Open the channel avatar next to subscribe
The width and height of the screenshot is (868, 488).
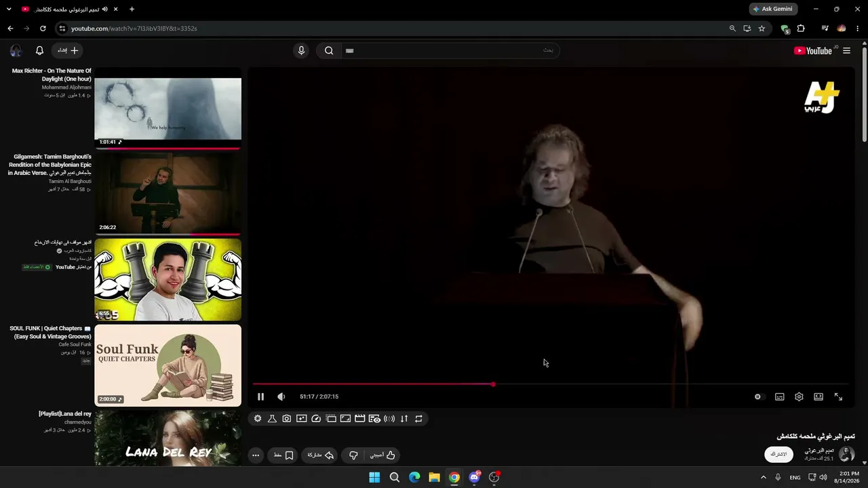pos(846,454)
